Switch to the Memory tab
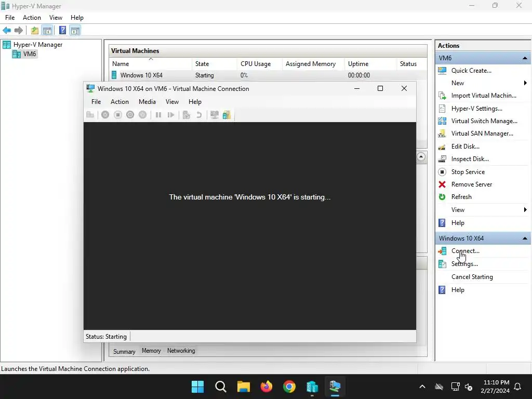Image resolution: width=532 pixels, height=399 pixels. [151, 351]
